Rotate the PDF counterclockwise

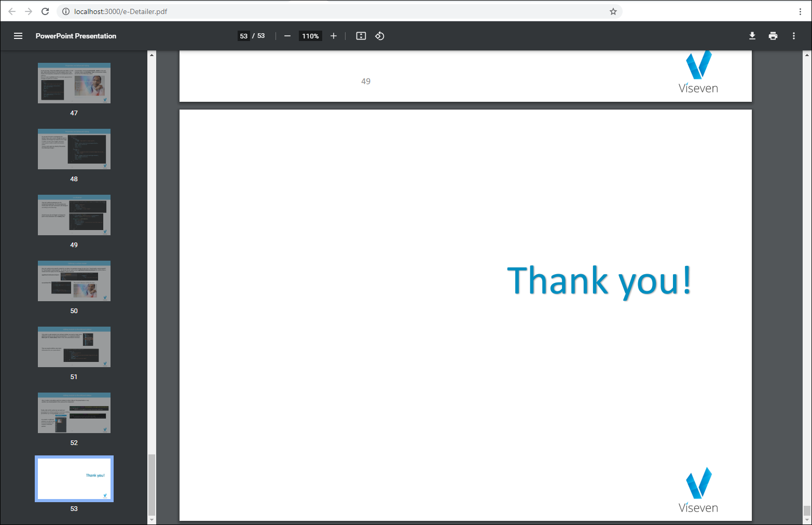point(379,36)
